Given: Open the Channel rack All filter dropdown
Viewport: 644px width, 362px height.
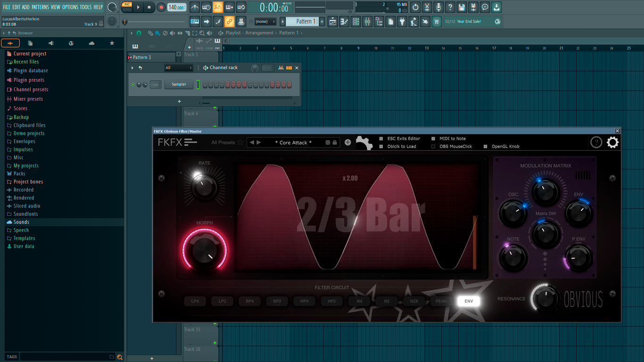Looking at the screenshot, I should pos(178,68).
